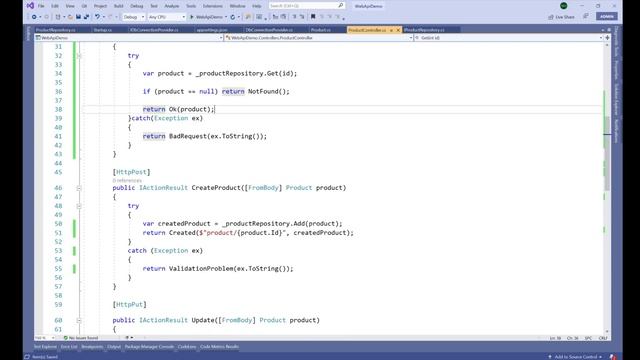Open the Output bottom tab
Screen dimensions: 640x360
point(114,347)
